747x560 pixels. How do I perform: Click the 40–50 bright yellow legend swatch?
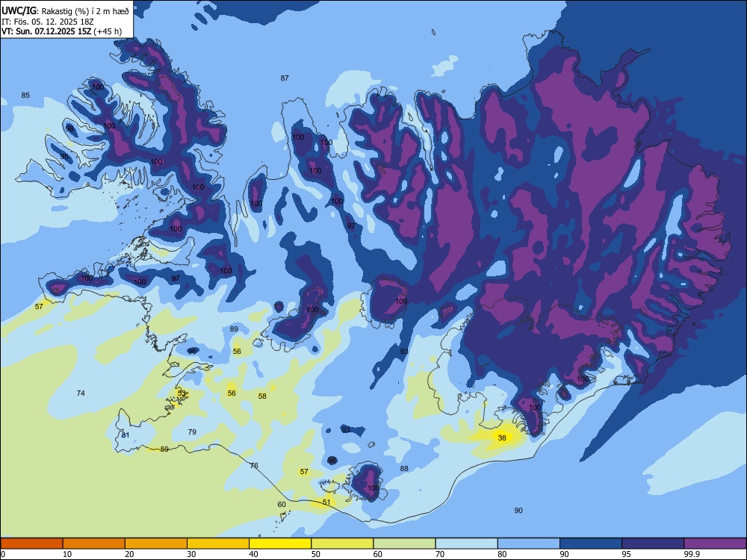click(280, 544)
